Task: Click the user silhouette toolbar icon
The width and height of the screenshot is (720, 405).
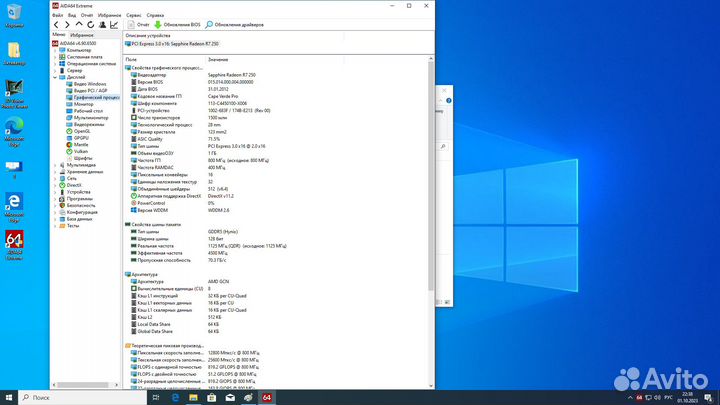Action: pyautogui.click(x=102, y=25)
